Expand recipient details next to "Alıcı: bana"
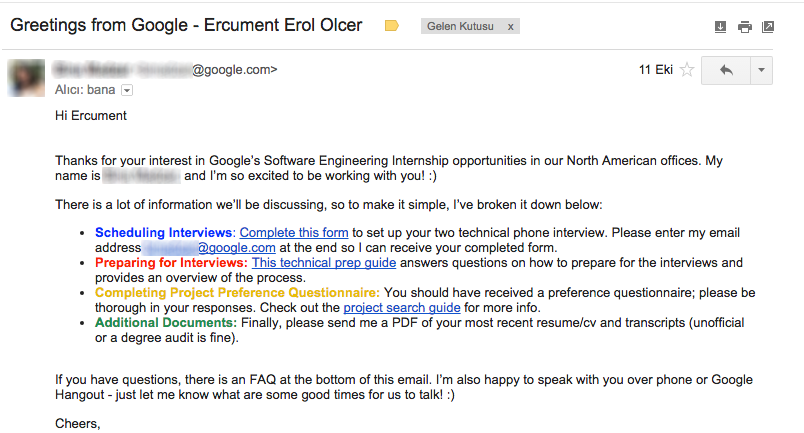Screen dimensions: 804x433 [x=127, y=90]
